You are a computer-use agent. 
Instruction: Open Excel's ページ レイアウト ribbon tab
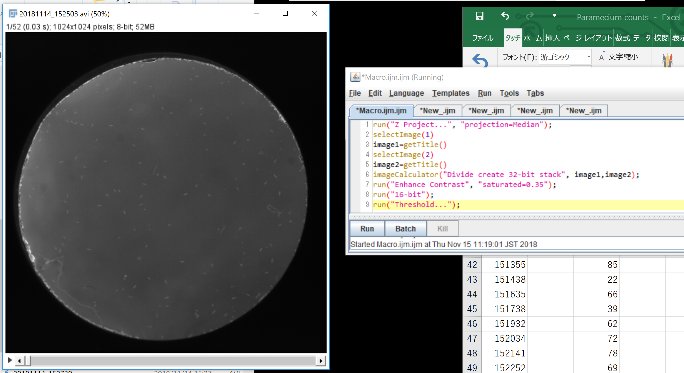pos(588,38)
